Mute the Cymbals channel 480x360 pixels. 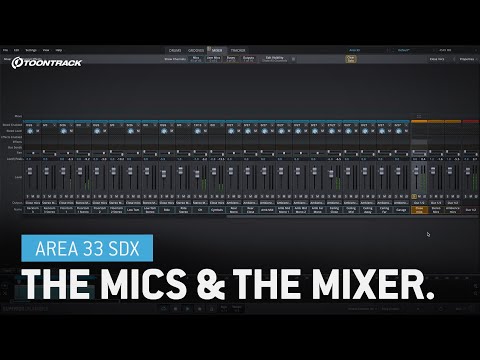(x=217, y=196)
